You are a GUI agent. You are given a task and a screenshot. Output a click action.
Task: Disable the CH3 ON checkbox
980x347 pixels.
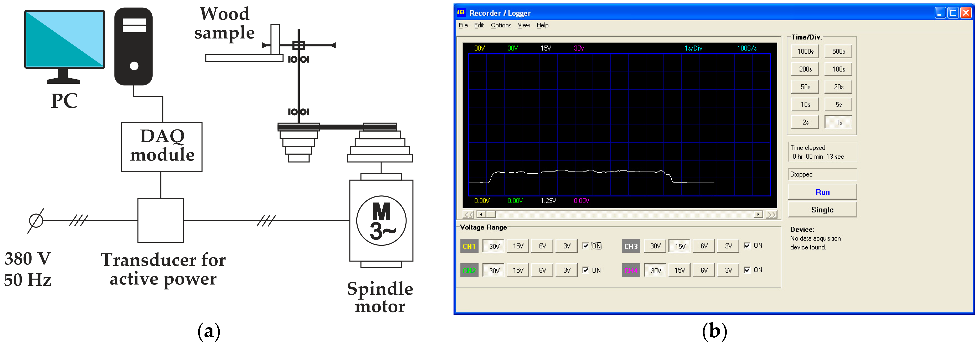tap(747, 245)
